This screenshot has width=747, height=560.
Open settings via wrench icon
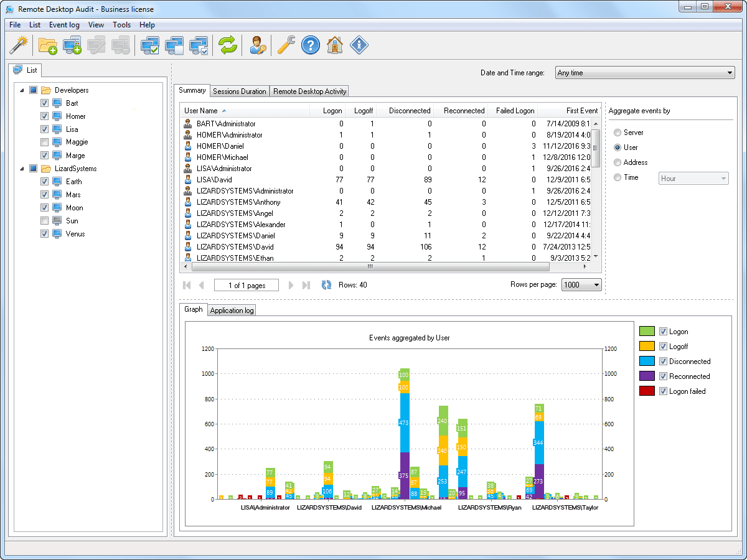[286, 45]
